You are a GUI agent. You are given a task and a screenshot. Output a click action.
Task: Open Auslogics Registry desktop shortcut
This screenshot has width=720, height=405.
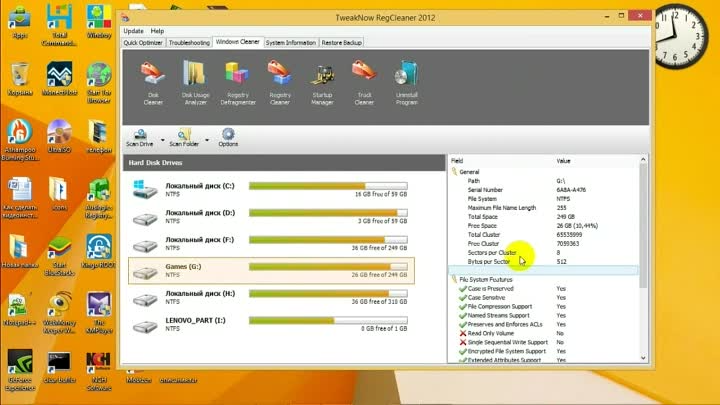(99, 197)
